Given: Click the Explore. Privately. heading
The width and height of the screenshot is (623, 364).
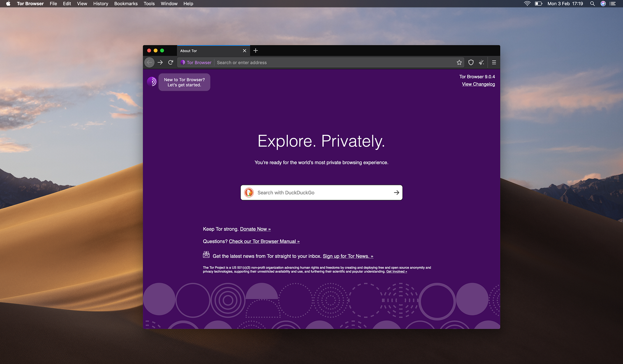Looking at the screenshot, I should 321,141.
